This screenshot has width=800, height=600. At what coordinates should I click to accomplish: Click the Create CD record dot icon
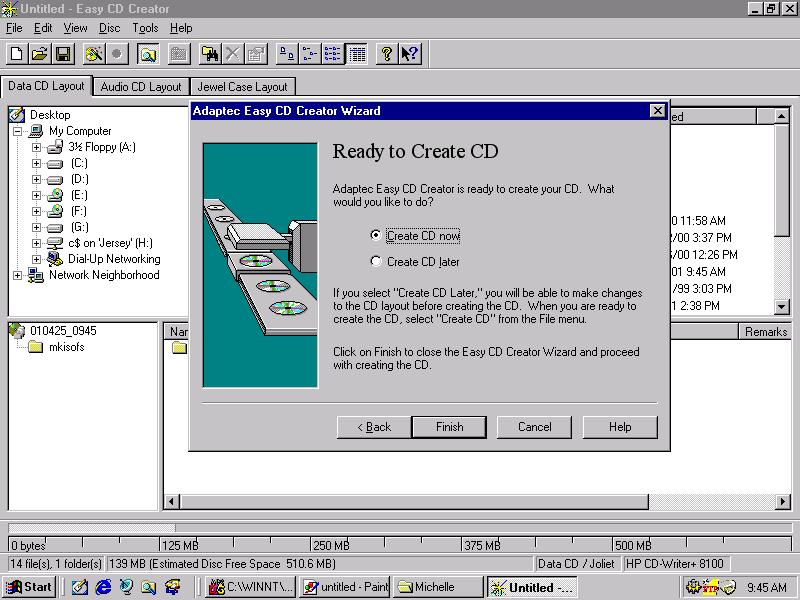point(117,54)
